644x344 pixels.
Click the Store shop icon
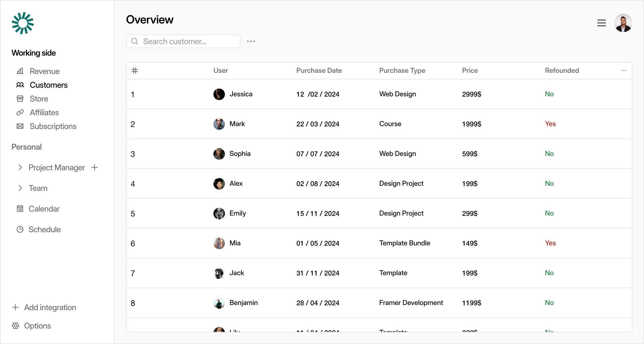pos(20,99)
